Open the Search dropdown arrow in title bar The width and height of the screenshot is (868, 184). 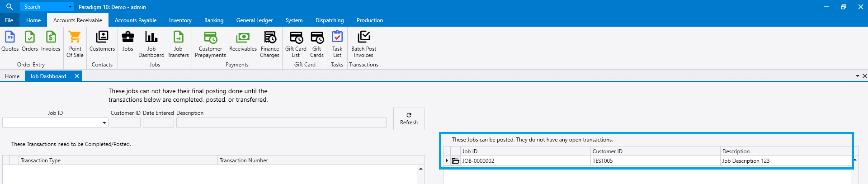point(70,7)
